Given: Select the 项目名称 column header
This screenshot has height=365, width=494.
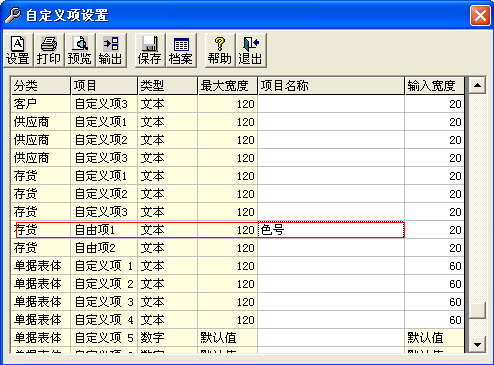Looking at the screenshot, I should click(x=331, y=86).
